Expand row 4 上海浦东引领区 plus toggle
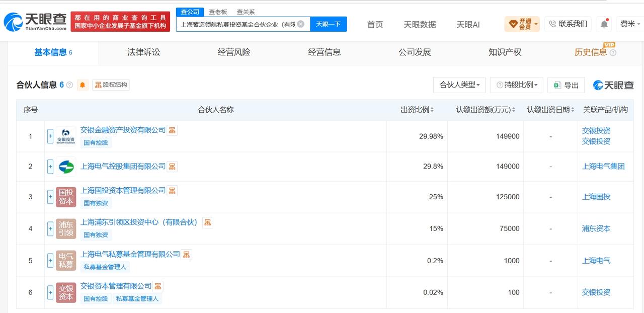 [x=50, y=229]
